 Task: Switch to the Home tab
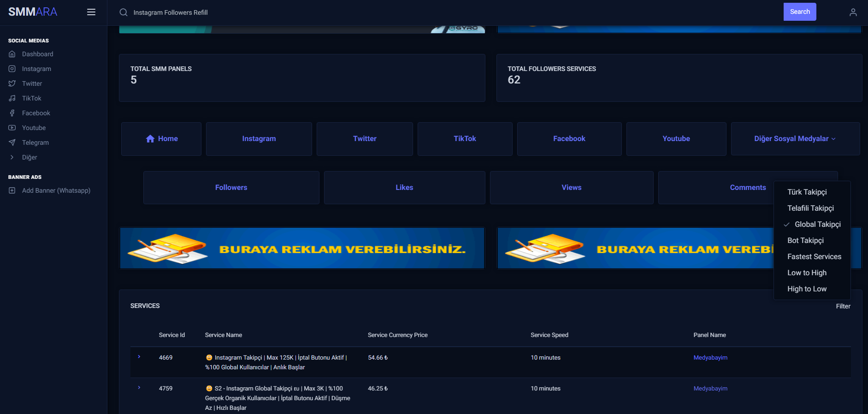point(161,139)
